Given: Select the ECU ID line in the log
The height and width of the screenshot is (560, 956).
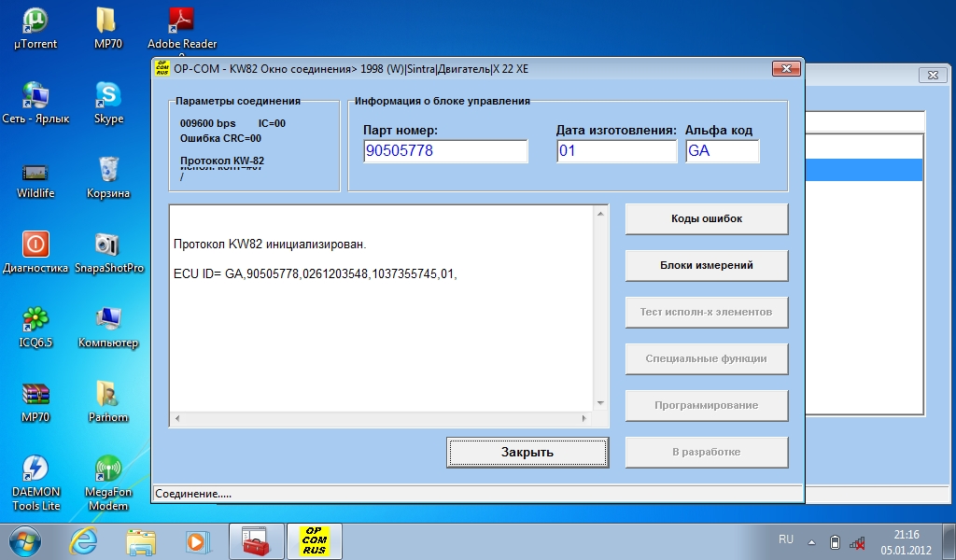Looking at the screenshot, I should click(316, 274).
